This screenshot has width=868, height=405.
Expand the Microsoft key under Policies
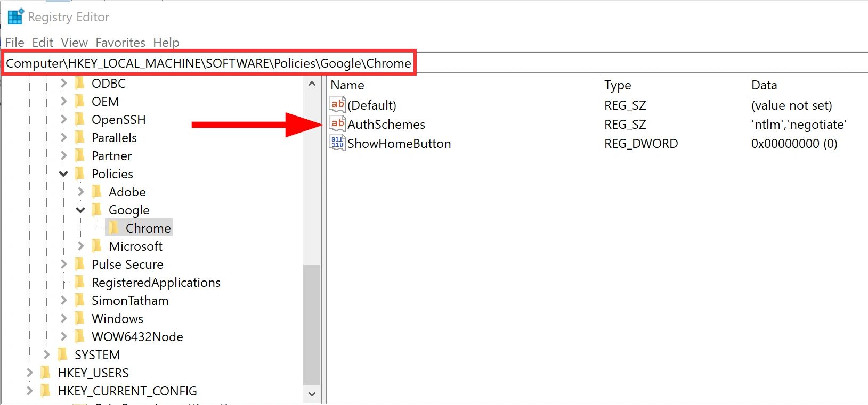click(80, 246)
